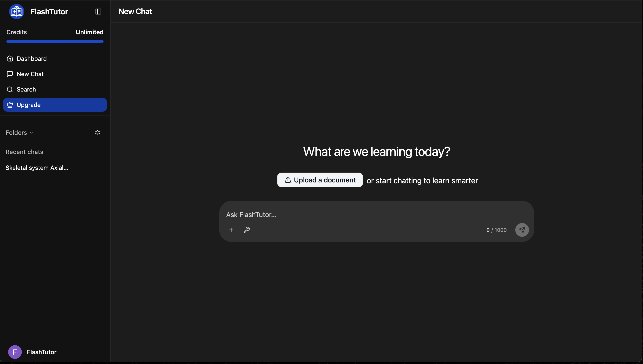This screenshot has height=364, width=643.
Task: Open the FlashTutor account menu name
Action: pyautogui.click(x=41, y=352)
